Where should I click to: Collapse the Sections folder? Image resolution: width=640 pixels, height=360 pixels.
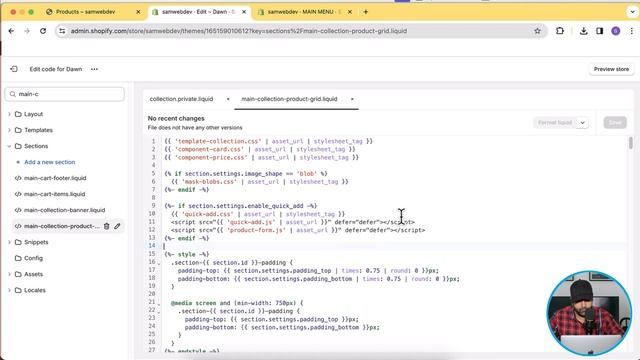[x=9, y=146]
